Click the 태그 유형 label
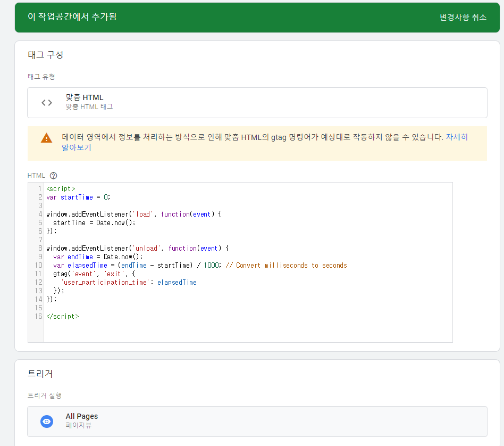 tap(41, 77)
